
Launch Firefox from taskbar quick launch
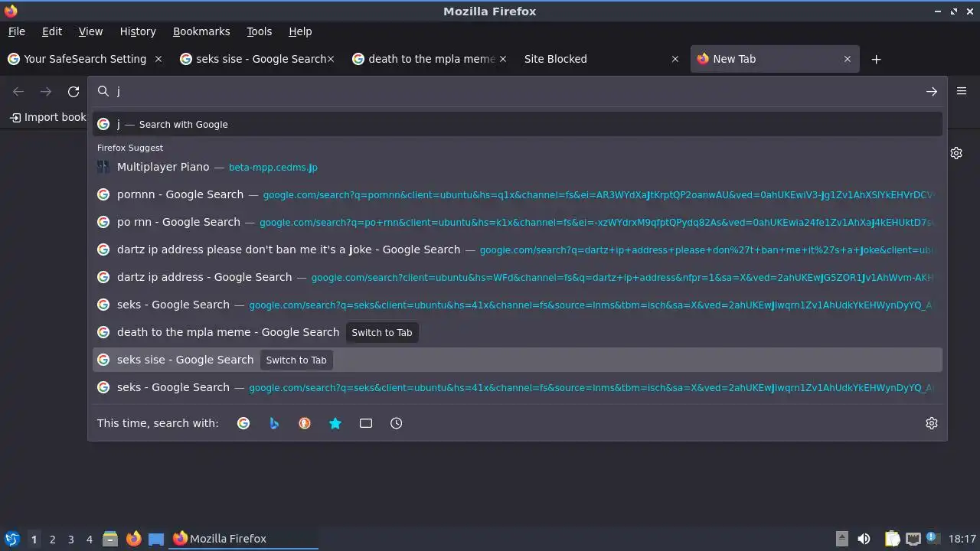[133, 539]
